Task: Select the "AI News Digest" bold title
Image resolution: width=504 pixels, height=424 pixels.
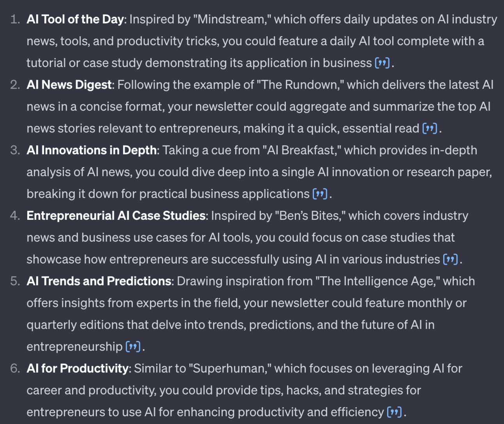Action: point(69,85)
